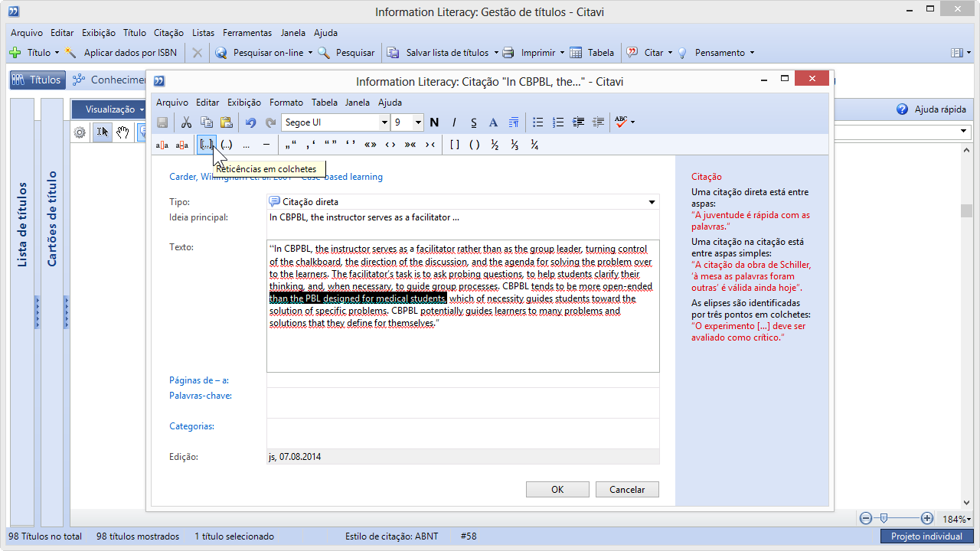Click the Undo arrow icon
980x551 pixels.
pyautogui.click(x=250, y=122)
